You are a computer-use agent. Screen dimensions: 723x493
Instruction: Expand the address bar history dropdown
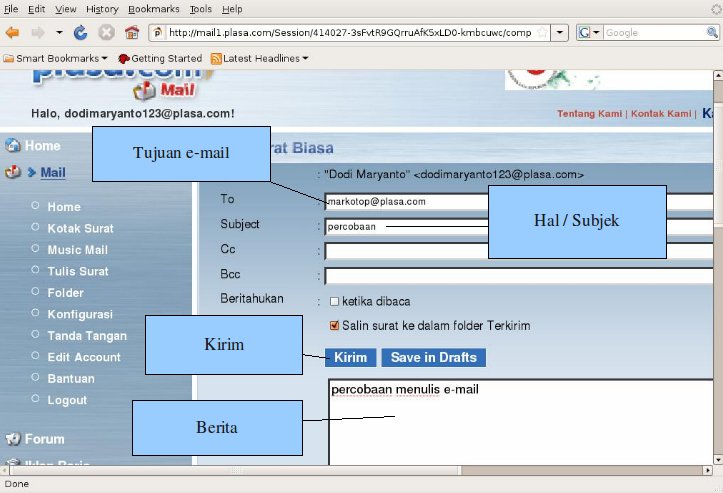[x=559, y=33]
